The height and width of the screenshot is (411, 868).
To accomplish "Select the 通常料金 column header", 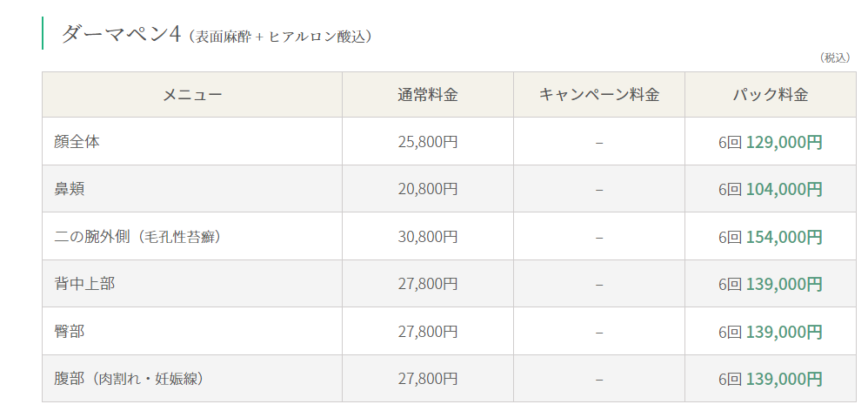I will click(427, 95).
